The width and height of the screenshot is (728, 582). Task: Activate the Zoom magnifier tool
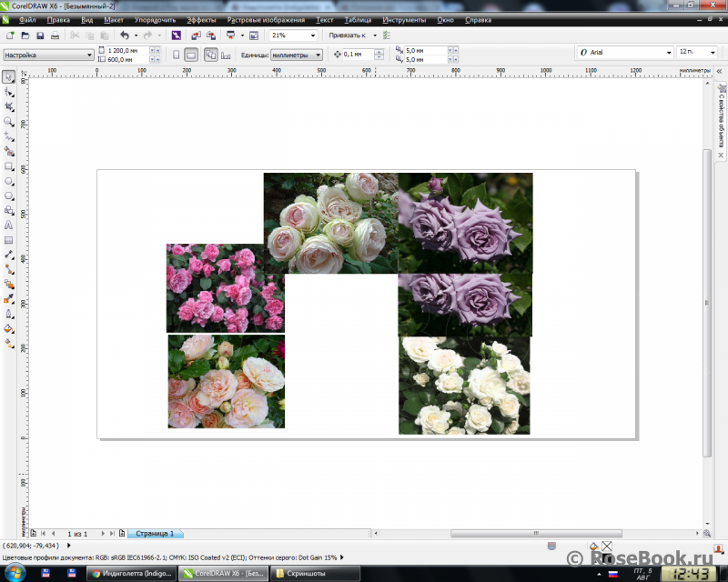(9, 121)
